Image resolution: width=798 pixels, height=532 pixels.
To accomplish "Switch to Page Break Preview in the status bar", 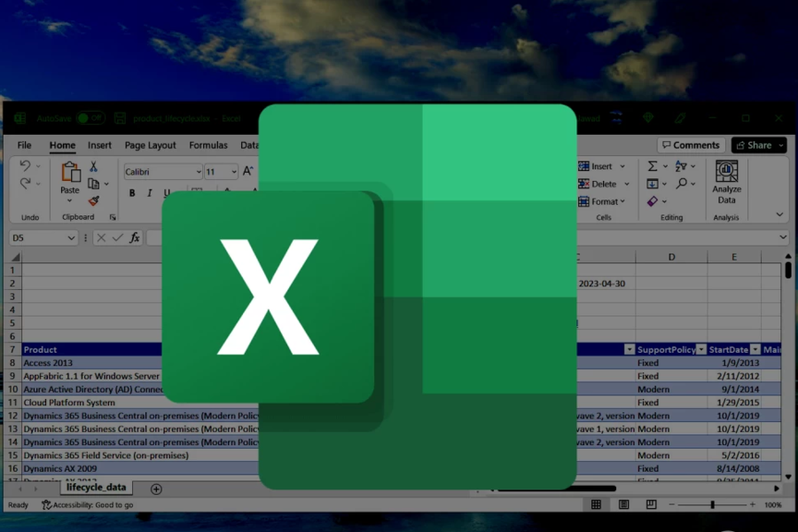I will click(x=651, y=505).
